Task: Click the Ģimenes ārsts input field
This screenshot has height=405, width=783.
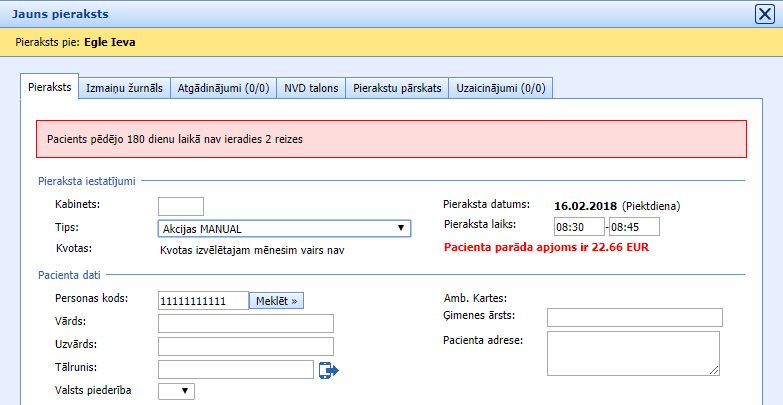Action: 634,317
